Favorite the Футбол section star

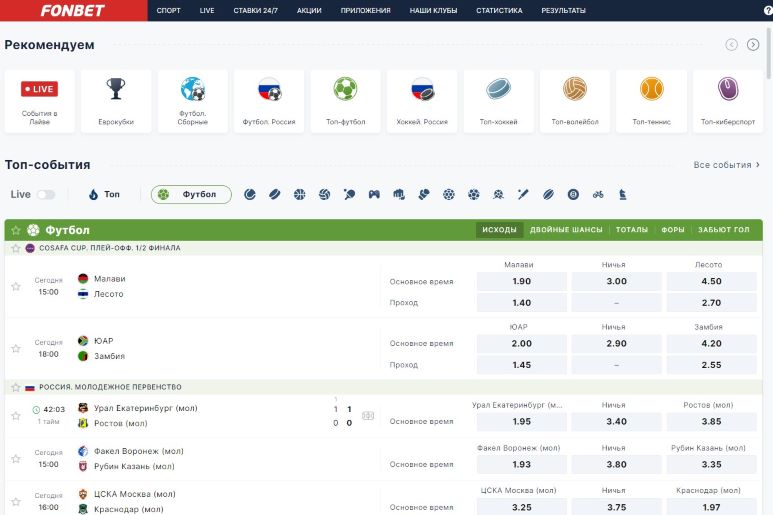(16, 230)
